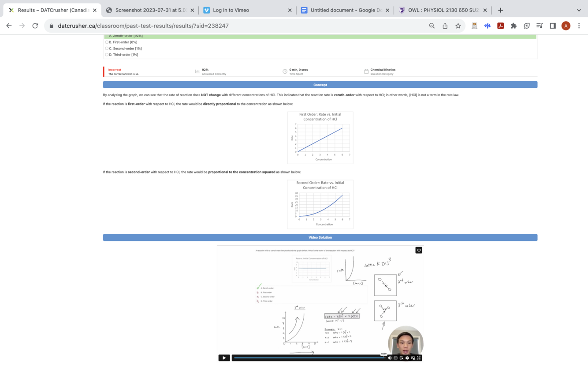Close the Untitled document tab
This screenshot has width=588, height=368.
[x=387, y=10]
